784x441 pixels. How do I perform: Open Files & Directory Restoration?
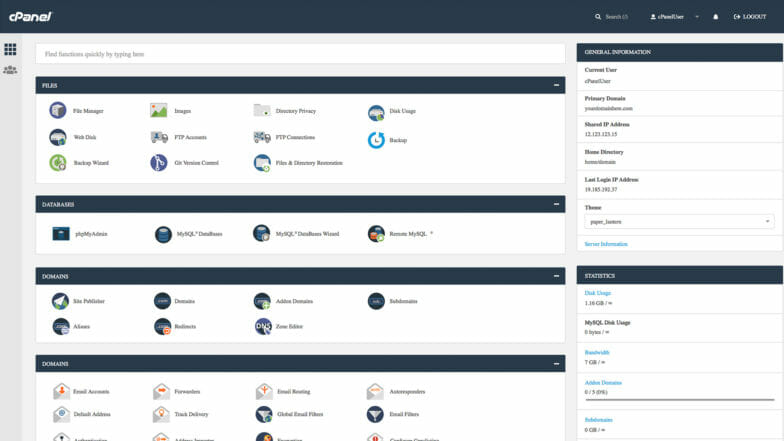(x=262, y=163)
